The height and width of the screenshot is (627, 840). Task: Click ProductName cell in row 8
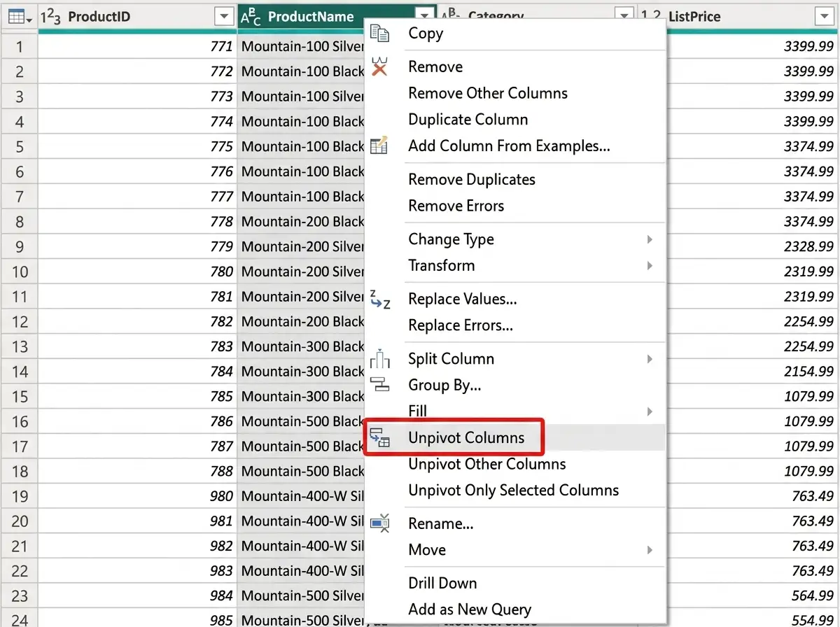(x=302, y=221)
